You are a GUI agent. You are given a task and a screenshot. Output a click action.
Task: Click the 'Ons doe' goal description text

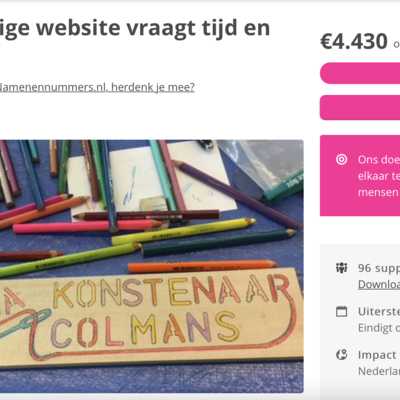tap(379, 160)
